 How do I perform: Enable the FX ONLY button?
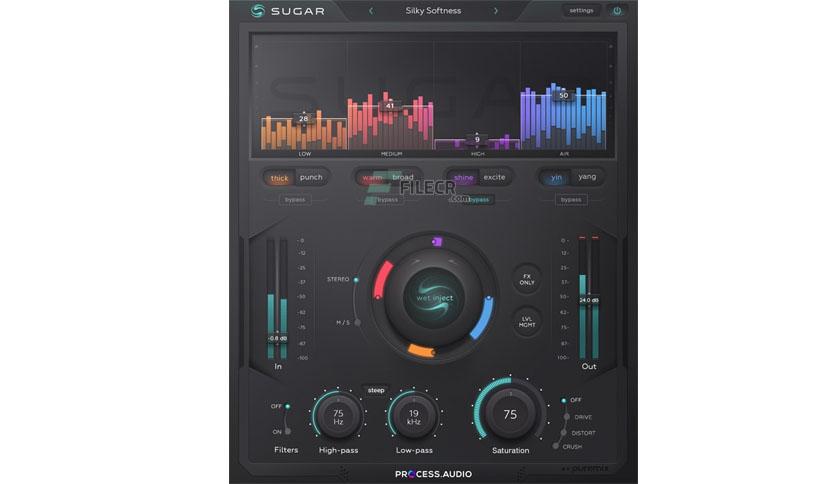coord(527,279)
